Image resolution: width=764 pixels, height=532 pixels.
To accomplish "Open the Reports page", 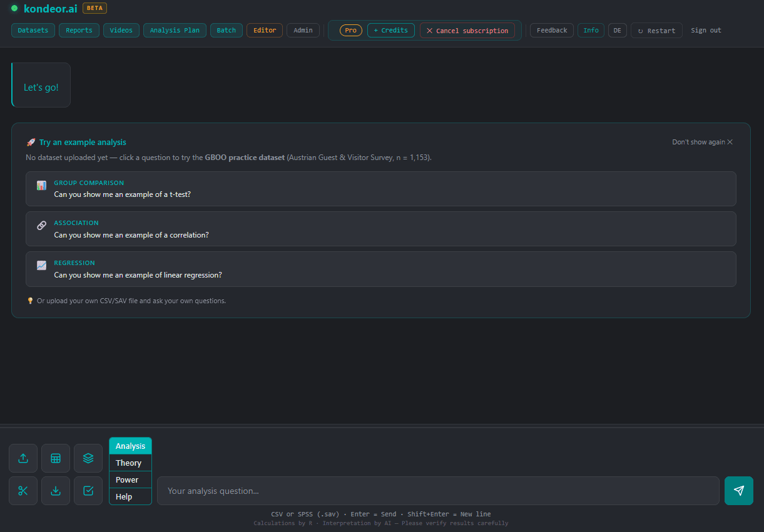I will tap(79, 30).
